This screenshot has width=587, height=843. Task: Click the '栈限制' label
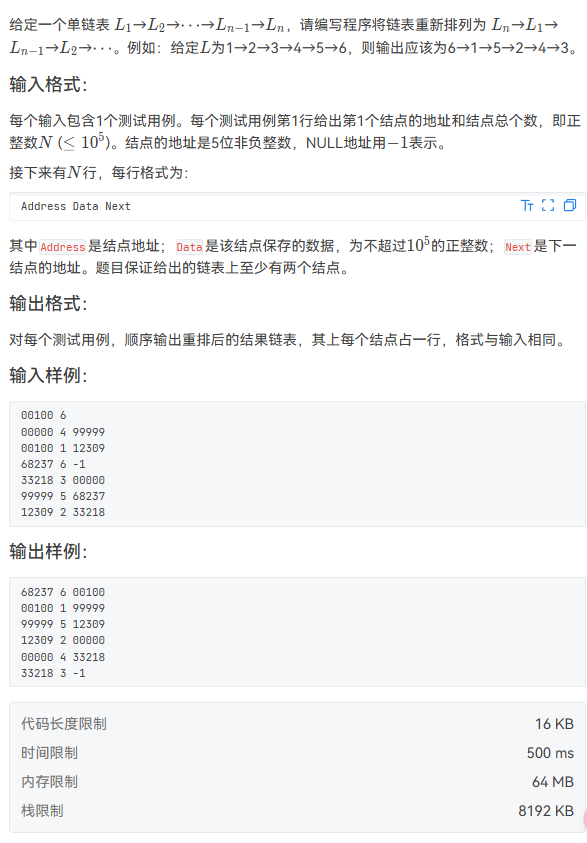[x=42, y=811]
